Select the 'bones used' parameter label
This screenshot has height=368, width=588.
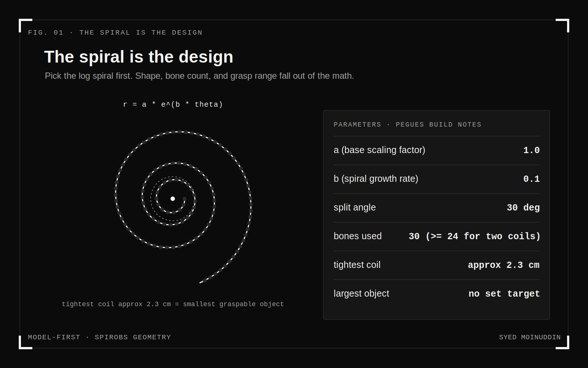[358, 236]
